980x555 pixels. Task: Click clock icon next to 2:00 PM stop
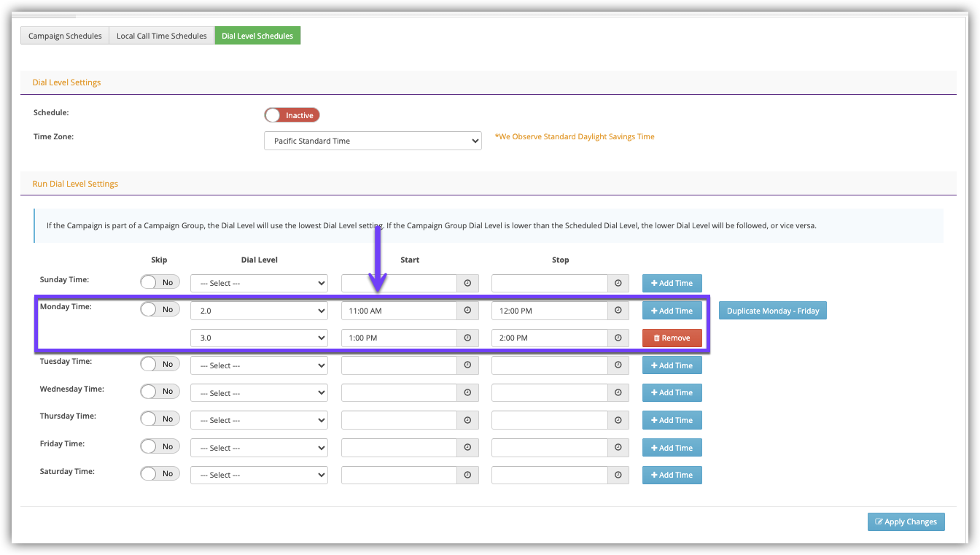point(618,338)
